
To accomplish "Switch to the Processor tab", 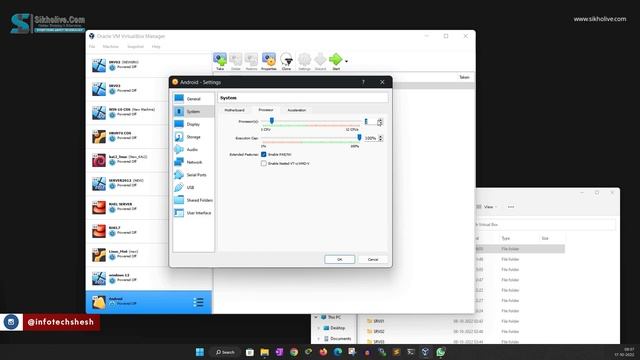I will click(266, 110).
